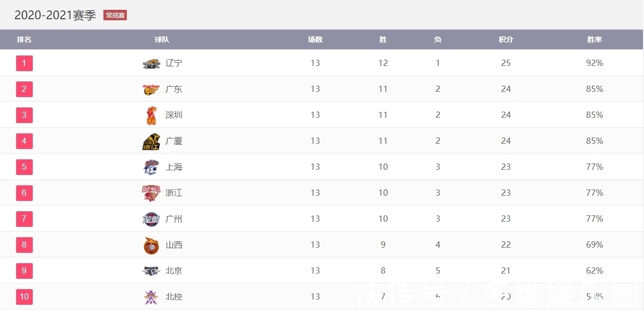Click the Zhejiang Golden Bulls logo
The width and height of the screenshot is (644, 312).
point(151,193)
